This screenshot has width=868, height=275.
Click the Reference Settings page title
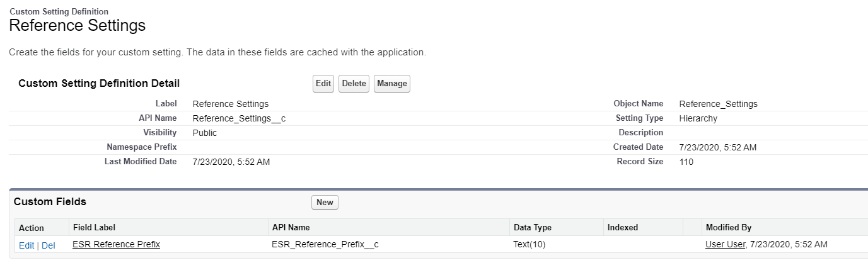click(x=77, y=26)
